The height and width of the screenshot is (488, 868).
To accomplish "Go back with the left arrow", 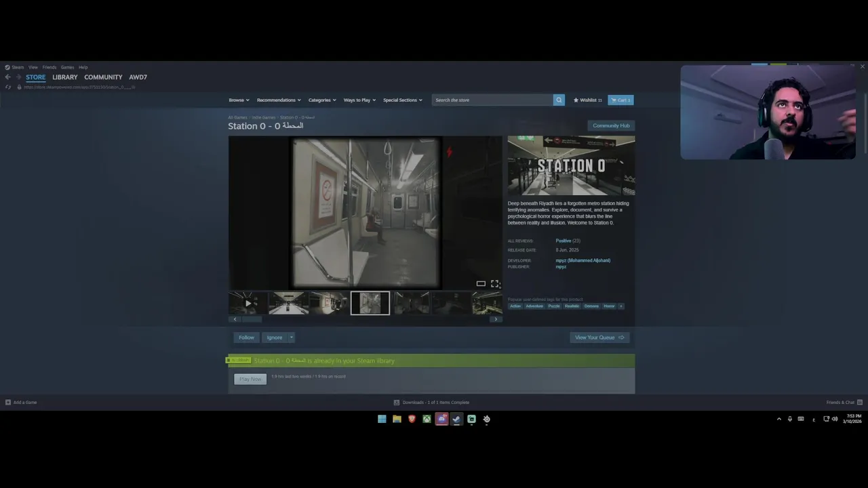I will pos(7,77).
